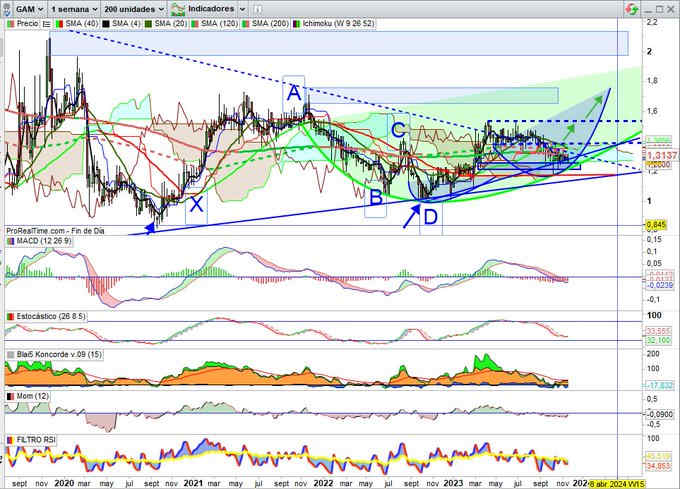Click the green SMA (20) swatch
This screenshot has width=680, height=489.
148,24
